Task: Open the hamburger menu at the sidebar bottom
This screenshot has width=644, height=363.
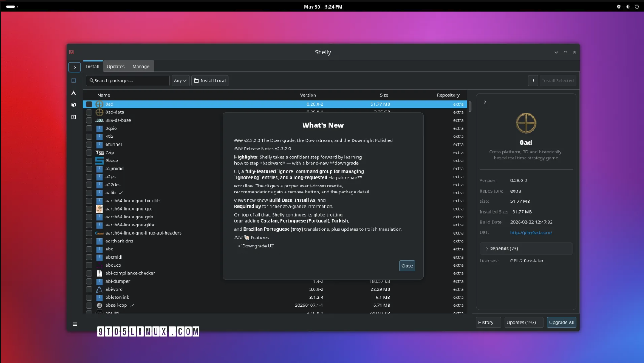Action: 74,324
